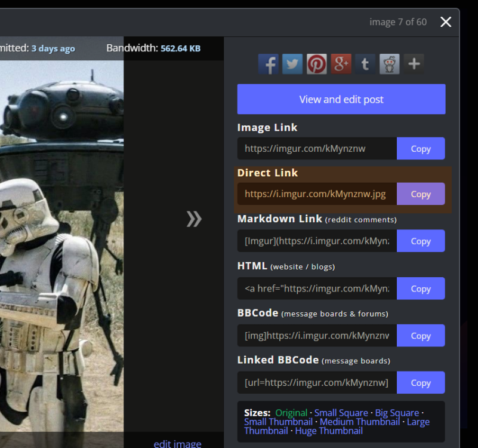Click the bandwidth value 562.64 KB
The image size is (478, 448).
[x=180, y=48]
